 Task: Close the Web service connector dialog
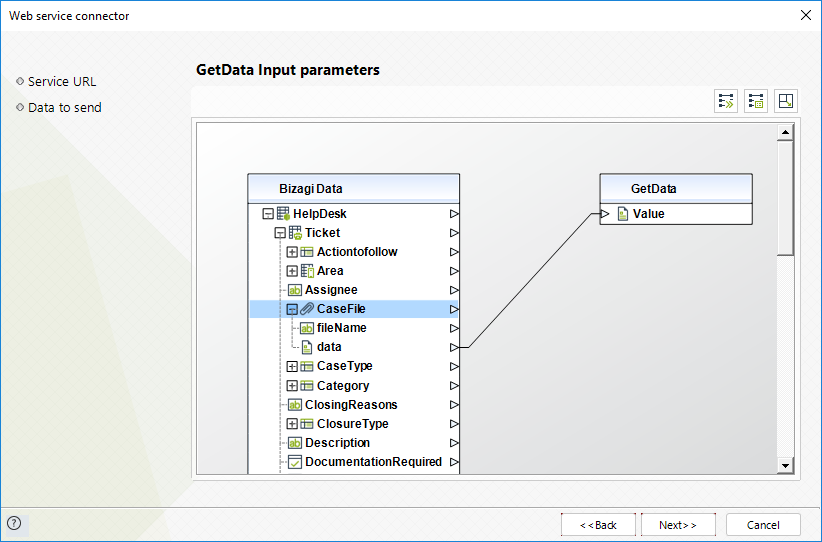click(x=806, y=15)
